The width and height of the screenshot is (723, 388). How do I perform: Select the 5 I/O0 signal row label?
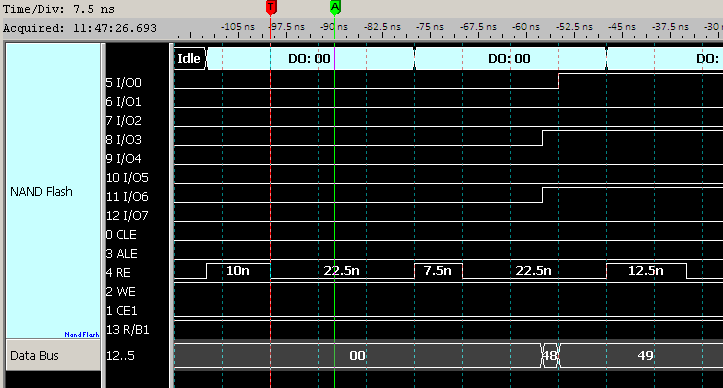click(124, 83)
